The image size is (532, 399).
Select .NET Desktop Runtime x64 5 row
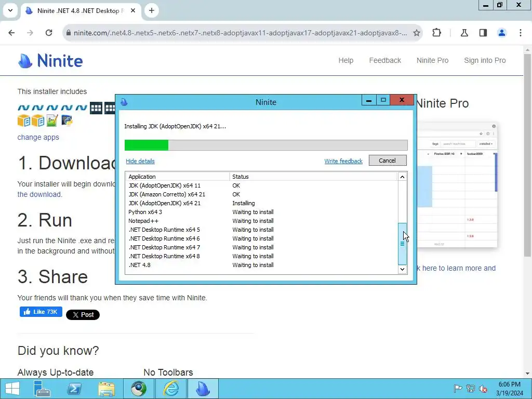pos(262,230)
